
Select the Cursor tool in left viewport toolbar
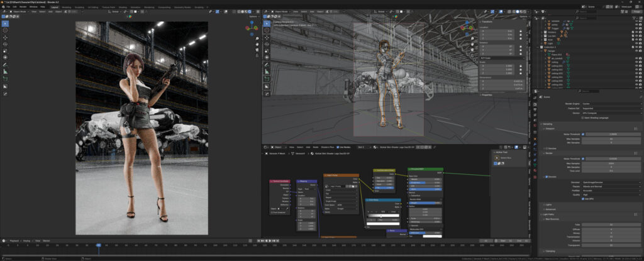pos(5,30)
